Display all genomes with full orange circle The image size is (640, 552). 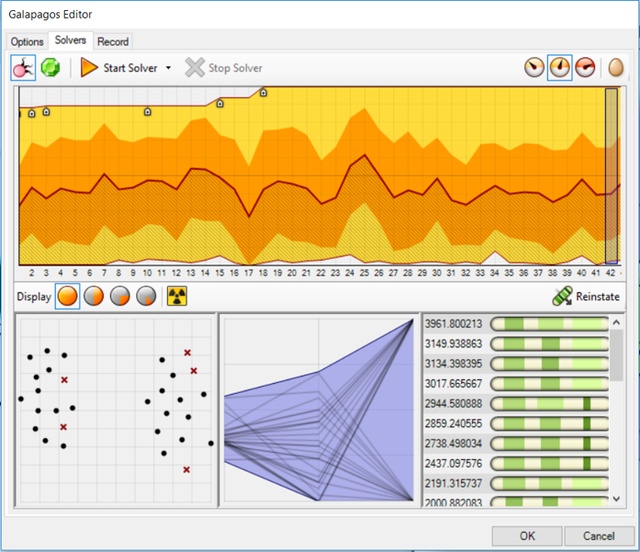click(x=67, y=296)
